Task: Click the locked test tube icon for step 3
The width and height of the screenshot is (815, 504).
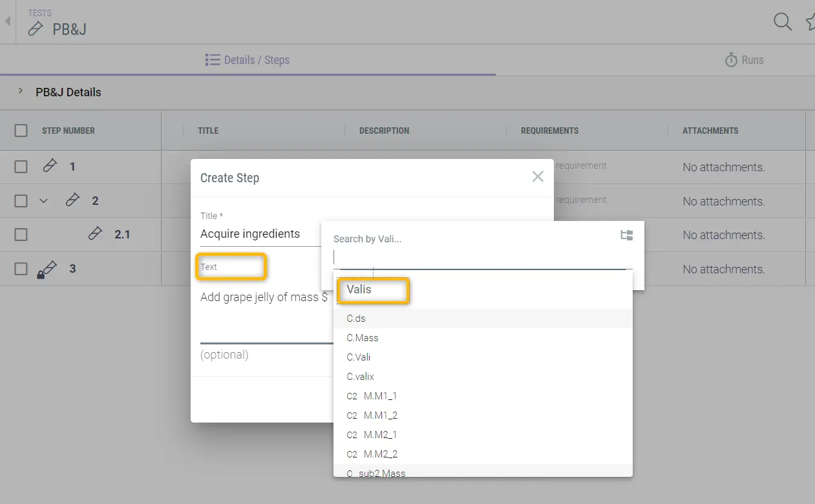Action: pyautogui.click(x=47, y=269)
